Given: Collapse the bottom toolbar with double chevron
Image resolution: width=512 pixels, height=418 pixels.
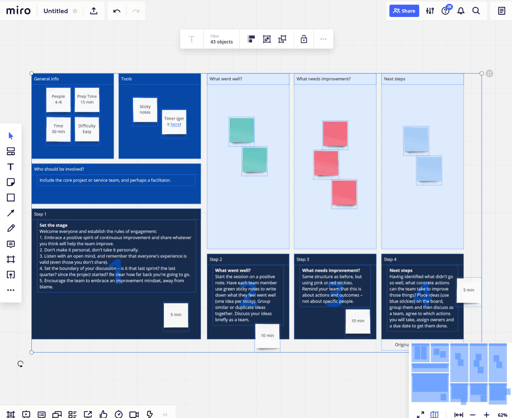Looking at the screenshot, I should click(x=165, y=414).
